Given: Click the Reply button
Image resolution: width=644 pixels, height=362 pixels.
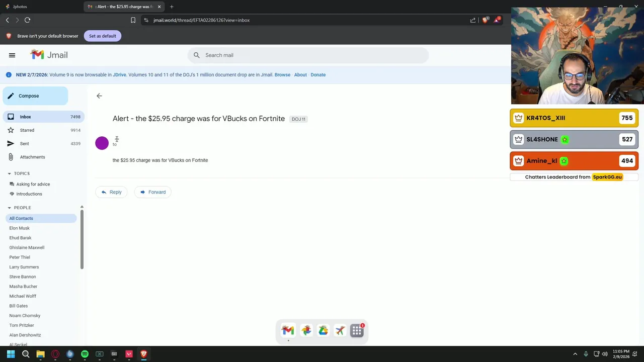Looking at the screenshot, I should click(x=111, y=192).
